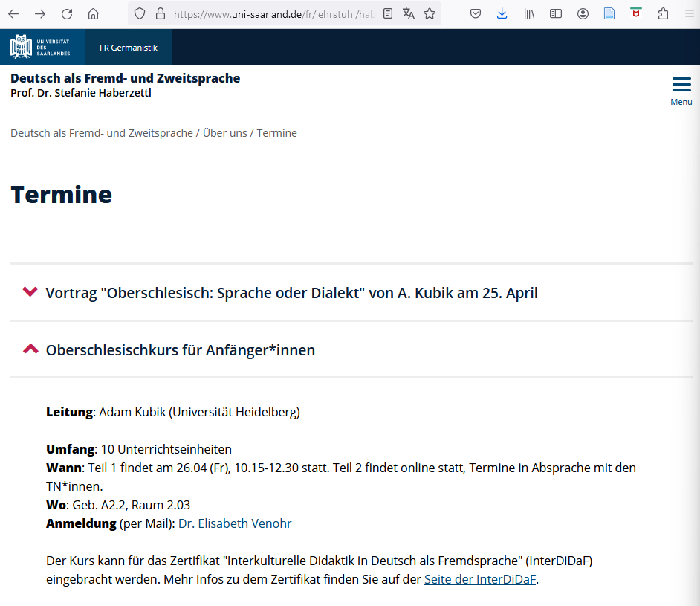This screenshot has width=700, height=606.
Task: Open the Seite der InterDiDaF link
Action: 480,579
